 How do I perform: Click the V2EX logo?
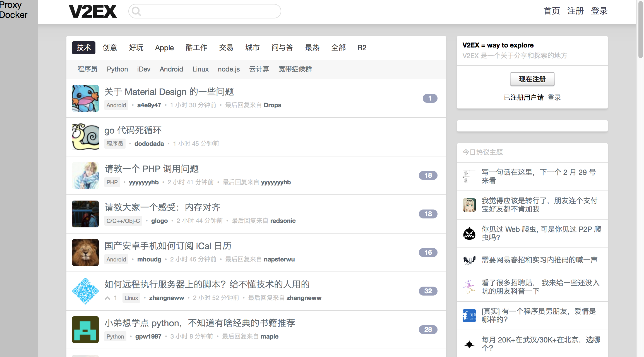click(x=93, y=11)
